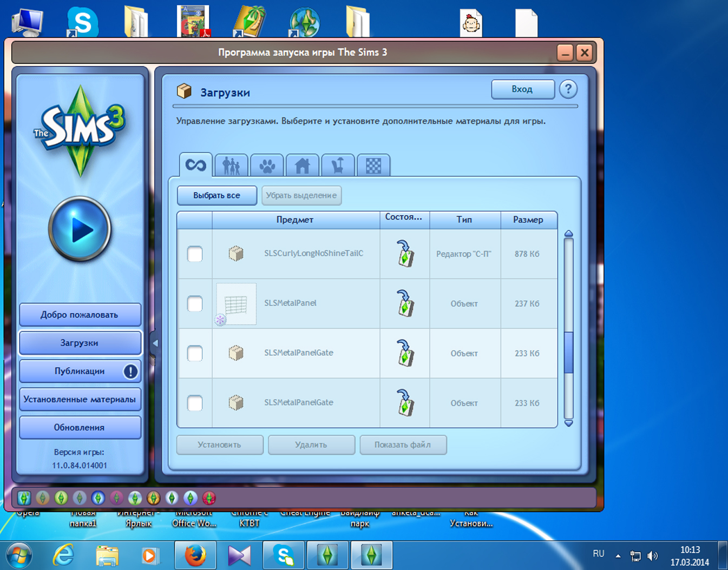Open help via the question mark button
Image resolution: width=728 pixels, height=570 pixels.
pos(568,89)
